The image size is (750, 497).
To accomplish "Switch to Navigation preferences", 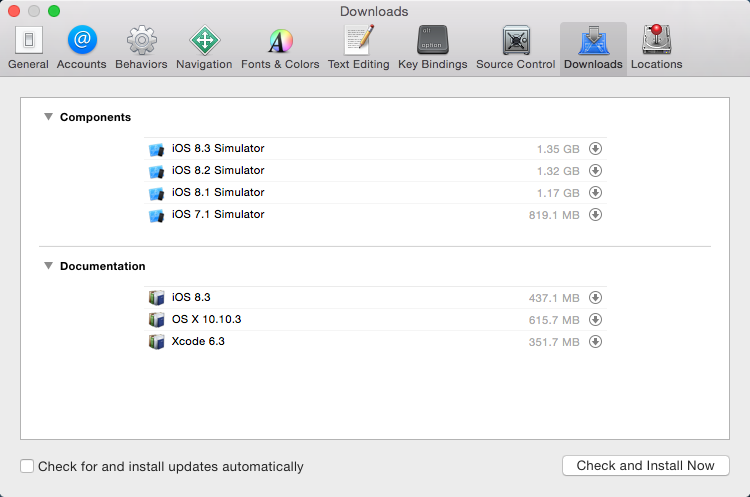I will click(x=204, y=48).
